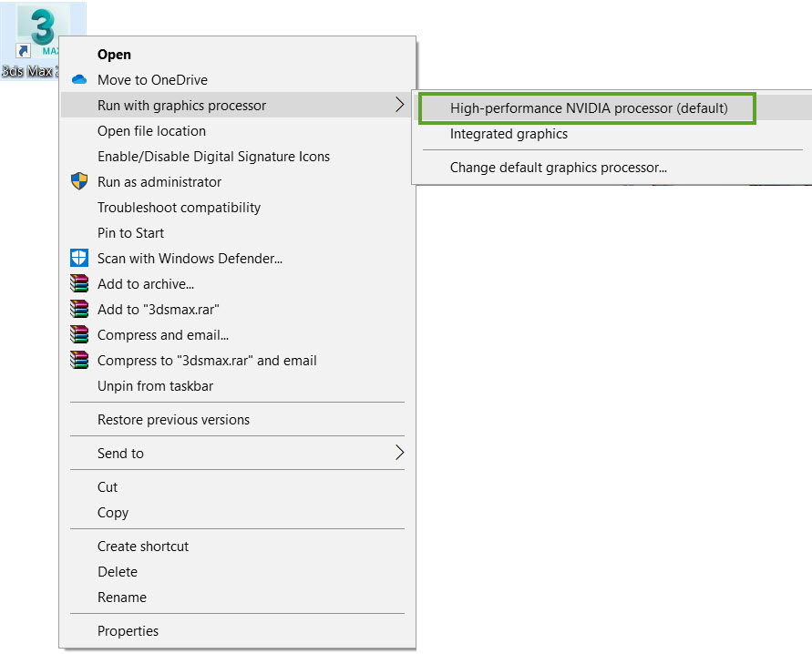Click the icon next to Add to 3dsmax.rar
Screen dimensions: 812x654
(x=80, y=309)
